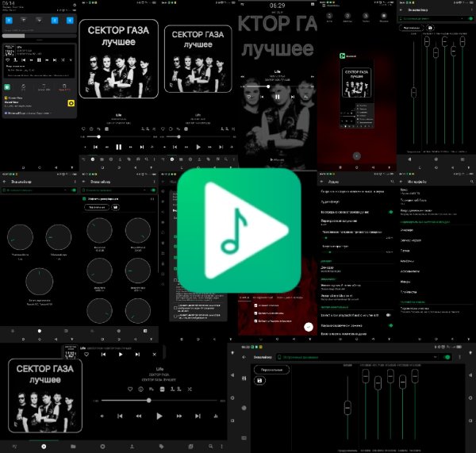Tap the heart in the landscape mini player

click(x=86, y=355)
